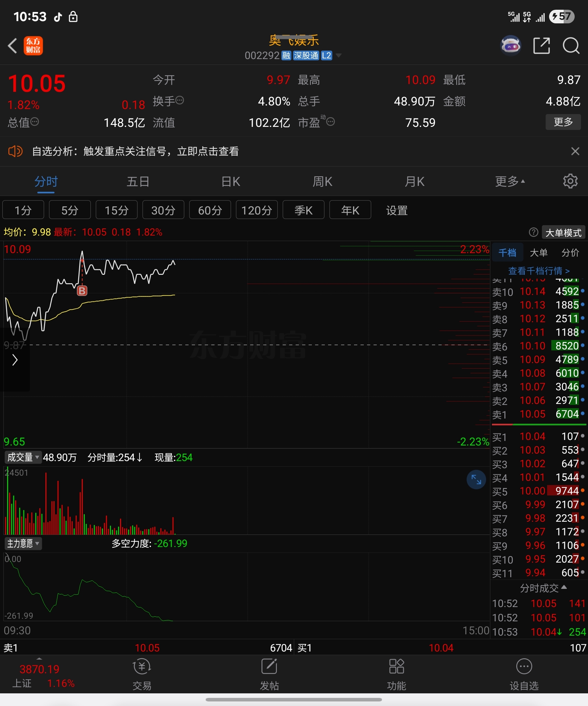Screen dimensions: 588x706
Task: Tap the 自选分析 notice text
Action: (x=135, y=151)
